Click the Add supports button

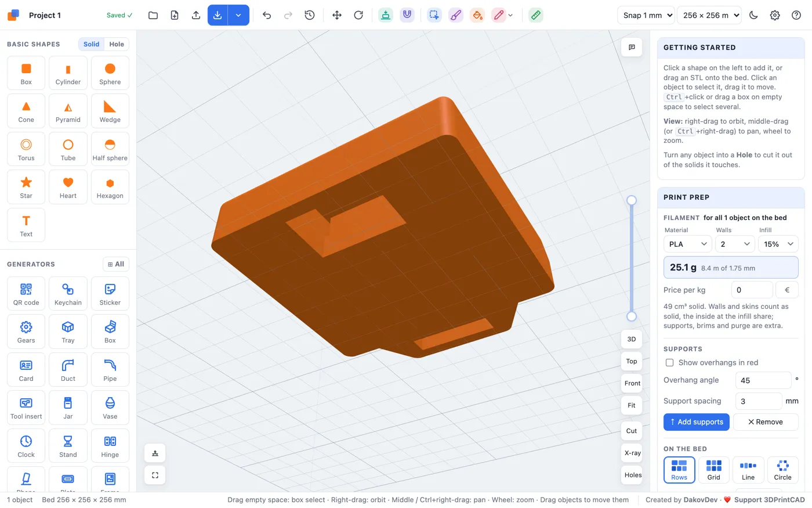pos(697,422)
